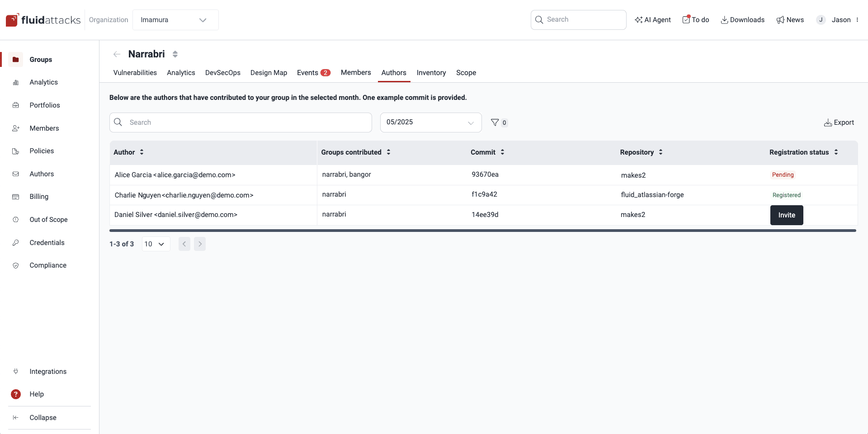Click the Billing sidebar icon

(15, 196)
